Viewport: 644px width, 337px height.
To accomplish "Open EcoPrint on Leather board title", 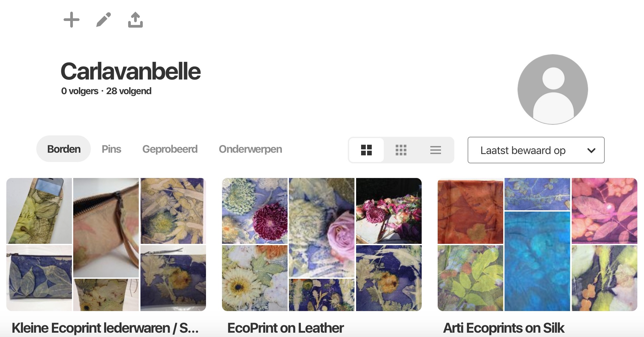I will point(285,328).
